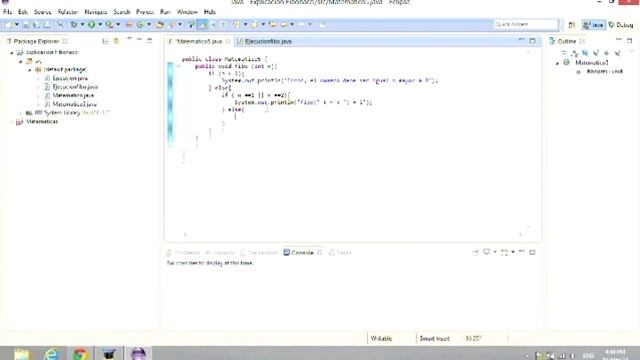Viewport: 640px width, 360px height.
Task: Expand the Matematicas project
Action: pyautogui.click(x=12, y=122)
